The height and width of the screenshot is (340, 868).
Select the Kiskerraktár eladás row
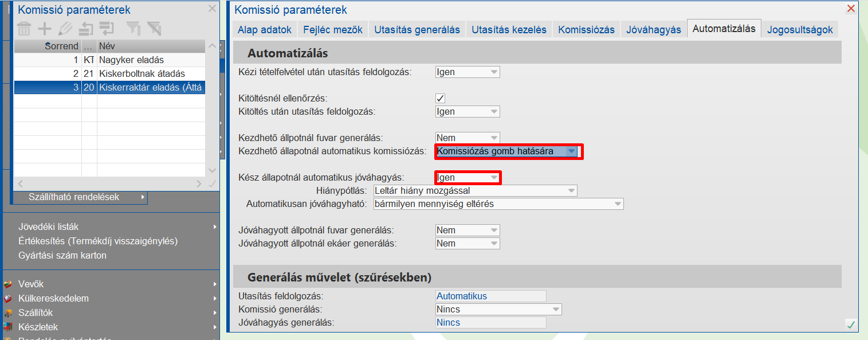109,88
